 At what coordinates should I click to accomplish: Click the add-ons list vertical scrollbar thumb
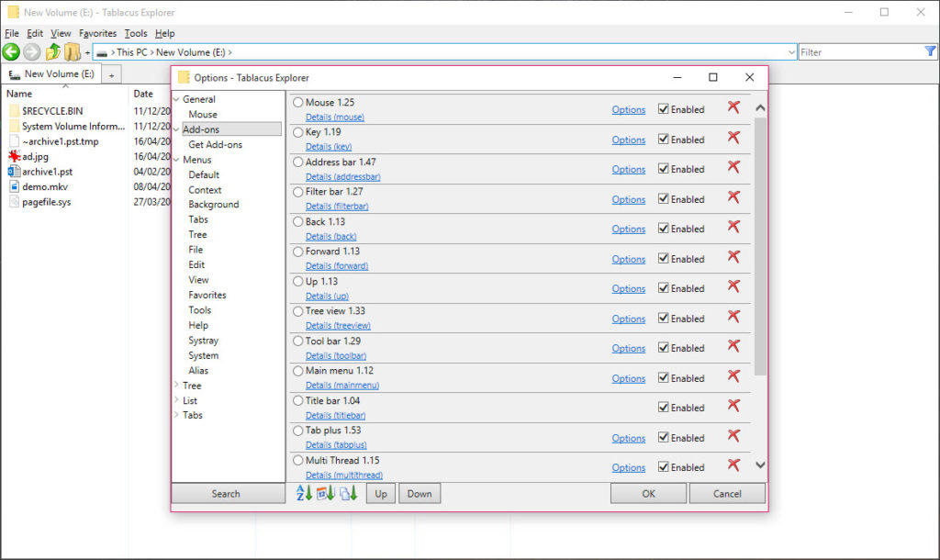click(760, 246)
